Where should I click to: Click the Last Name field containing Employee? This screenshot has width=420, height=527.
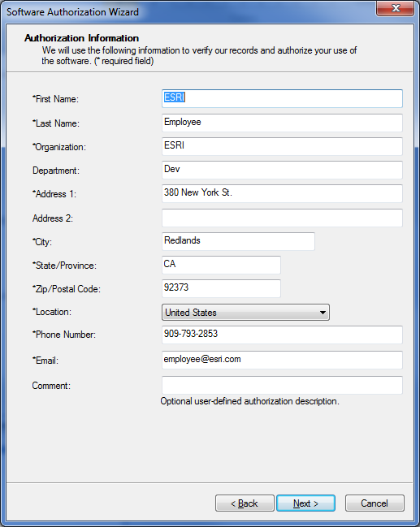coord(282,123)
